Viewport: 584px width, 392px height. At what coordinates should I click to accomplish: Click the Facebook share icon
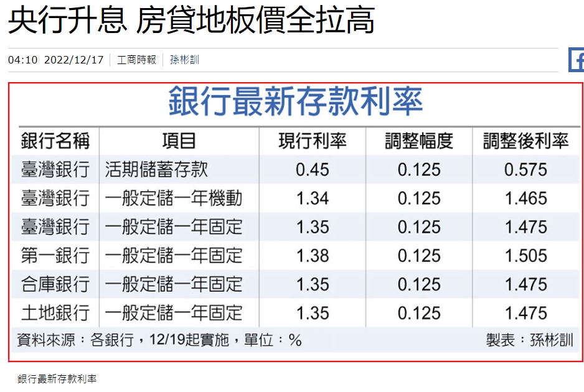click(576, 60)
